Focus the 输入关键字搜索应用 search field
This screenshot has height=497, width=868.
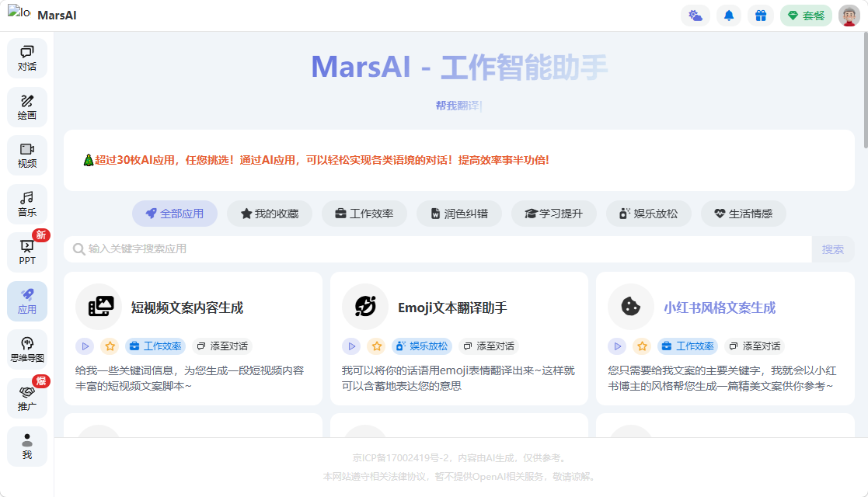(437, 249)
